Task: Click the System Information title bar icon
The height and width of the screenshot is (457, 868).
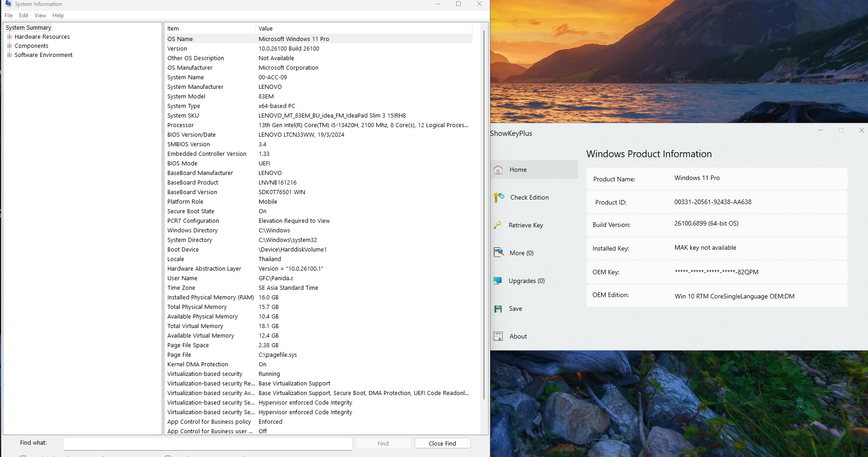Action: pyautogui.click(x=8, y=4)
